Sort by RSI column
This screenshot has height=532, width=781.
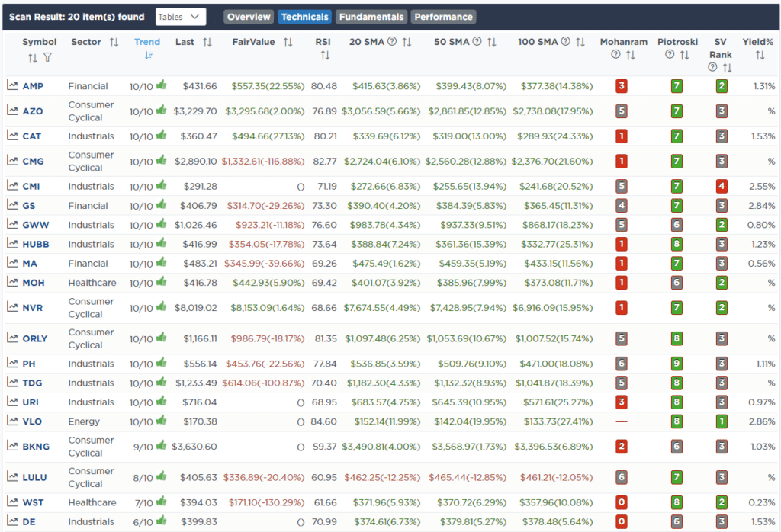coord(325,55)
